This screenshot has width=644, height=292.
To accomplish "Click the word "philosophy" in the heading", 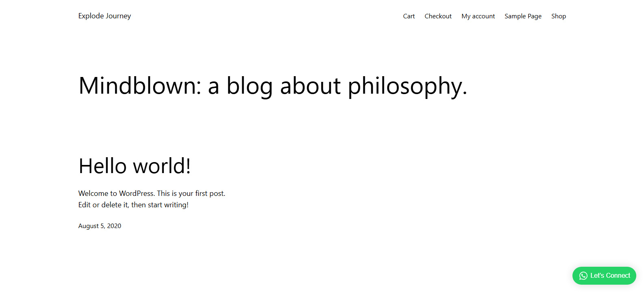I will pos(407,86).
